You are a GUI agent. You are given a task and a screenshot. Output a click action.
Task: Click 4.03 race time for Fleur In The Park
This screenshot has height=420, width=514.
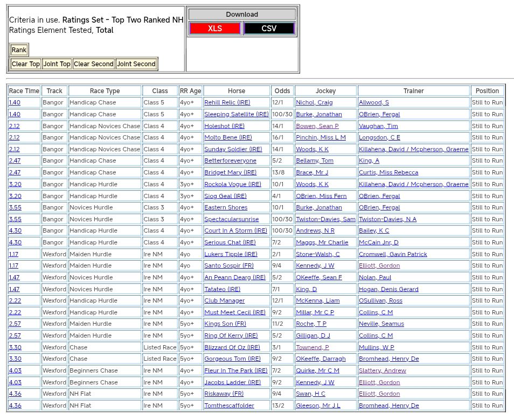pyautogui.click(x=15, y=370)
